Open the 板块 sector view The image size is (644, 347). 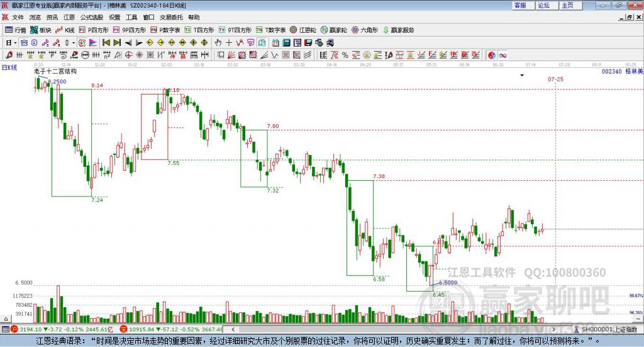coord(41,30)
